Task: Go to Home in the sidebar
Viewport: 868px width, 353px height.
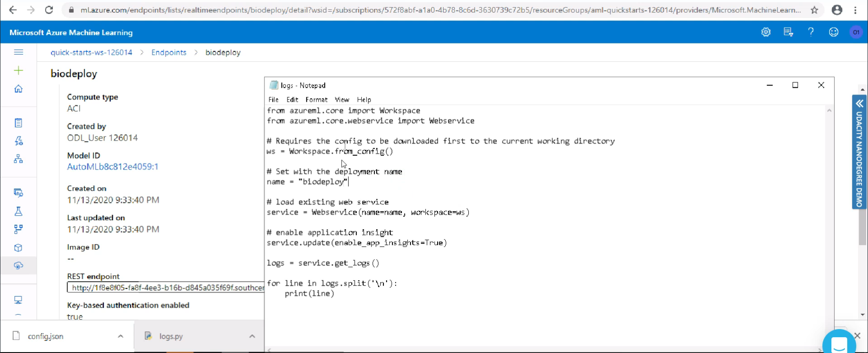Action: (19, 89)
